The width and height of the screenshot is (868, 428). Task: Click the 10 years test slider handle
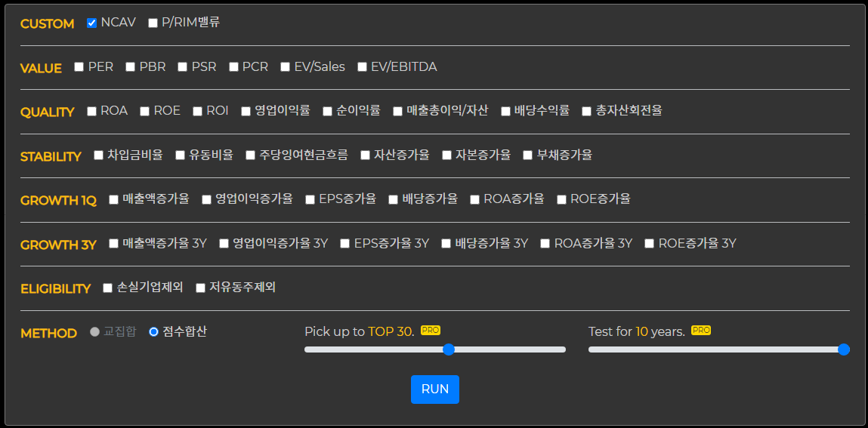click(844, 349)
